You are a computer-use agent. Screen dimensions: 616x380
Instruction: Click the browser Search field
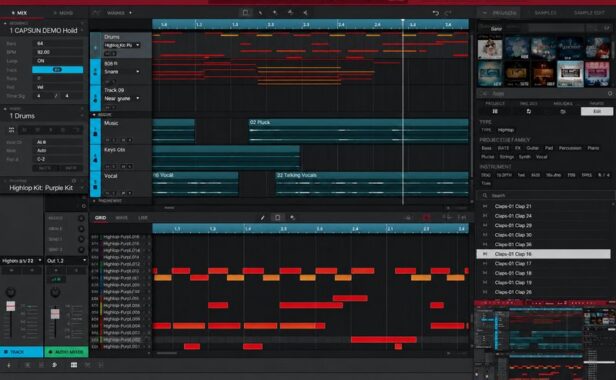pos(544,195)
